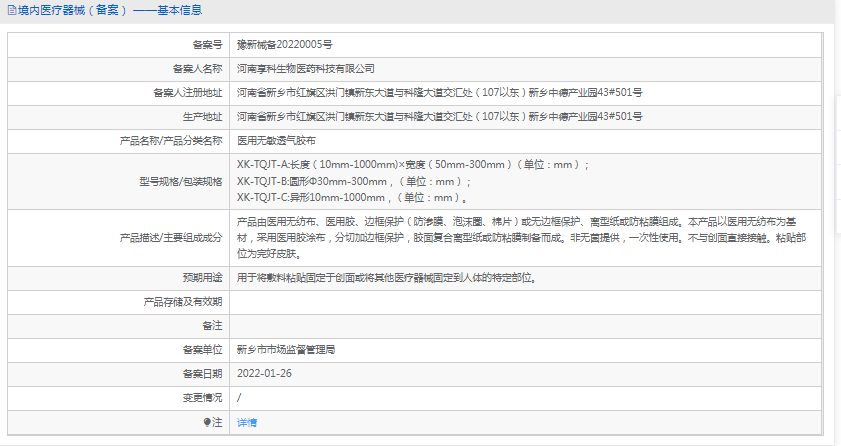841x446 pixels.
Task: Click the XK-TQJT-C 异形 specification line
Action: [x=352, y=197]
